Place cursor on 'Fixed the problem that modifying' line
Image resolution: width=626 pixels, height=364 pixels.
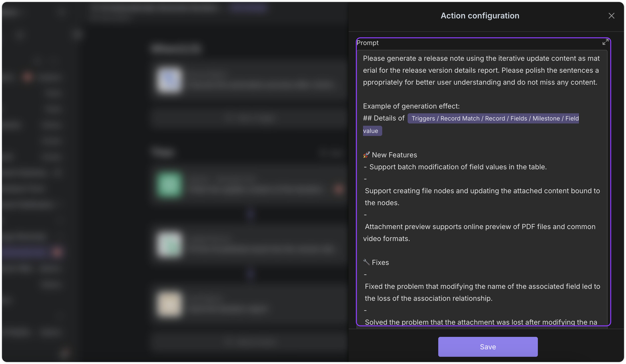482,286
